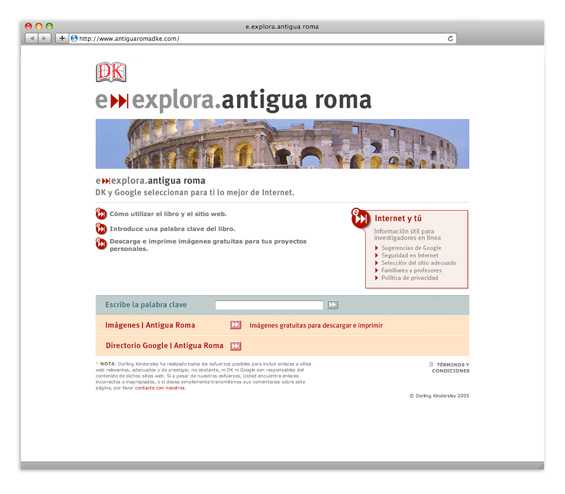Click the plus add-bookmark button
This screenshot has width=565, height=494.
62,38
